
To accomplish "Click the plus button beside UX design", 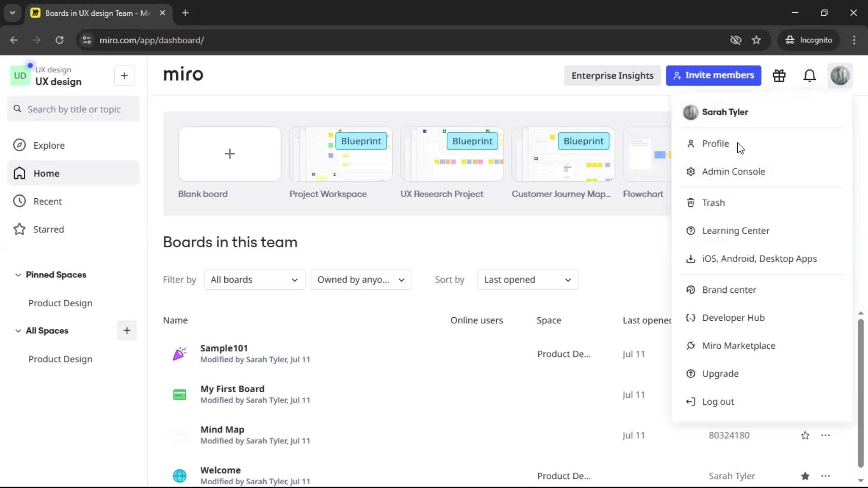I will click(124, 75).
